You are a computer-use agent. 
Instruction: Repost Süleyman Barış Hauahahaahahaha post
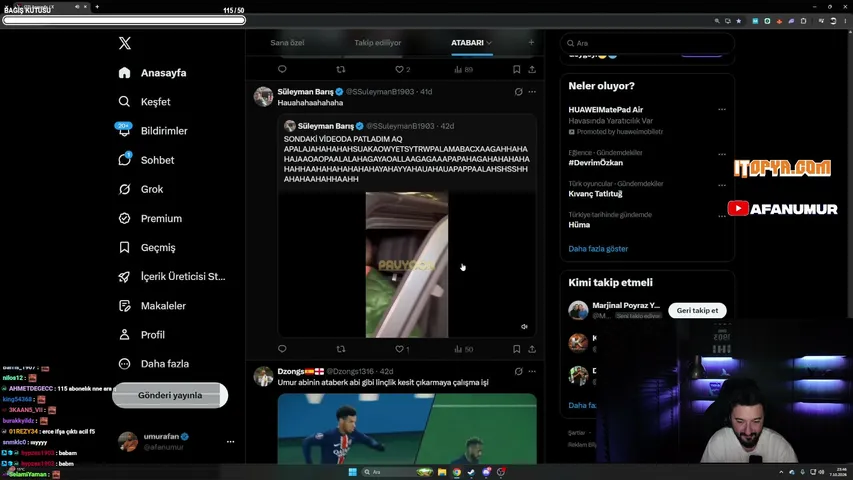[341, 349]
